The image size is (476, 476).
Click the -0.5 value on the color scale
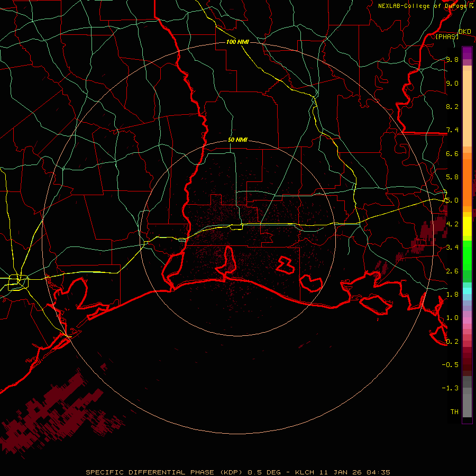[450, 364]
